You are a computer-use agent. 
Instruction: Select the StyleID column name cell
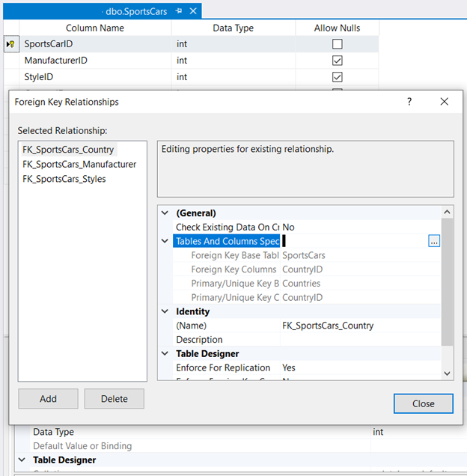(95, 77)
